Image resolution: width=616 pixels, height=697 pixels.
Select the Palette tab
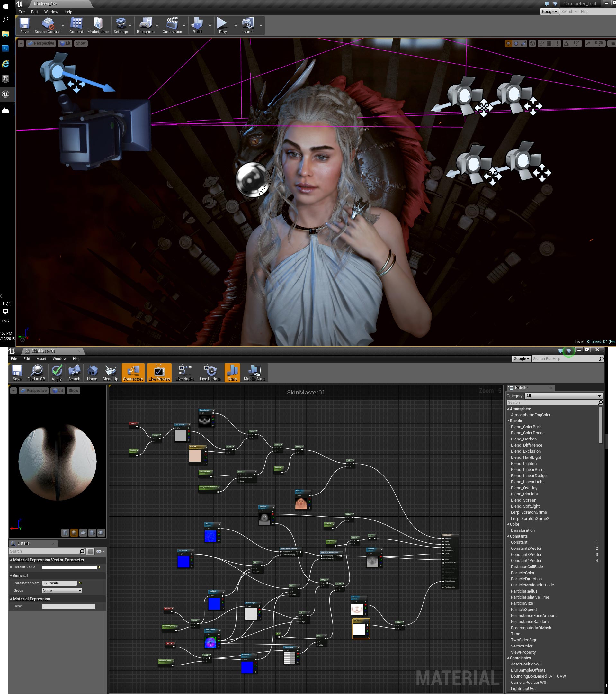[x=531, y=388]
